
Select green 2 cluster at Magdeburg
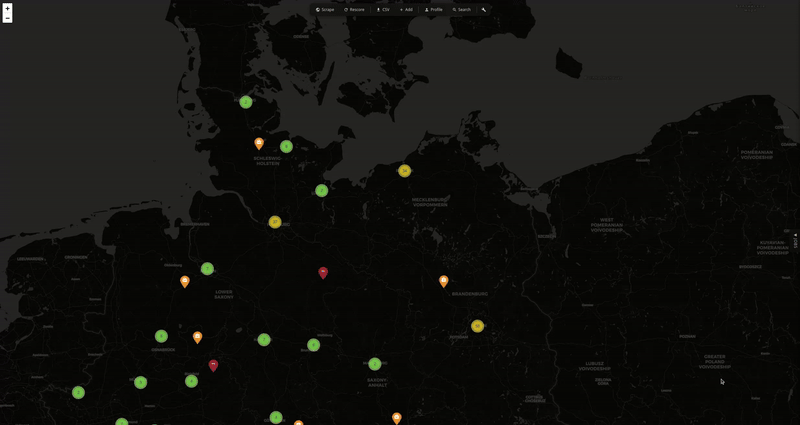pyautogui.click(x=375, y=364)
